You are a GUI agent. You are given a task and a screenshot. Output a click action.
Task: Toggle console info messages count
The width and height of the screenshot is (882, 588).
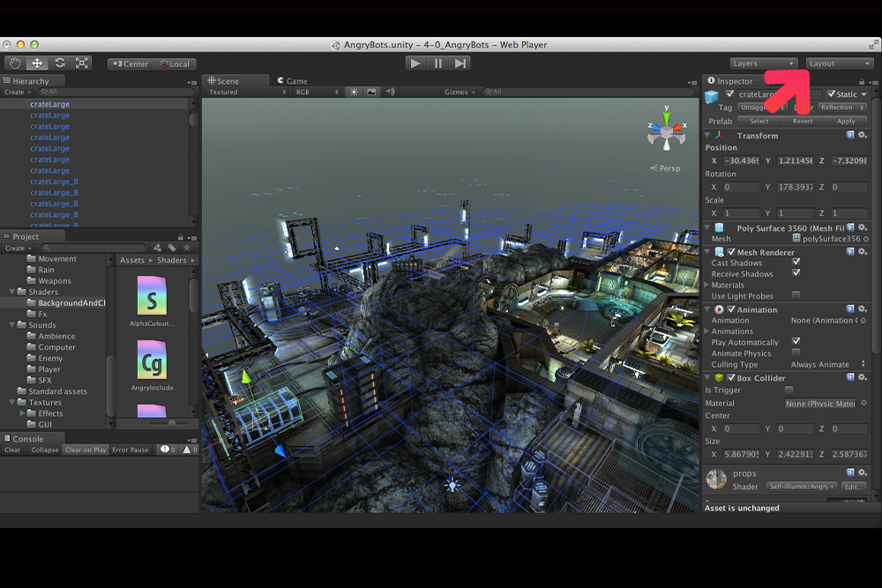click(168, 450)
